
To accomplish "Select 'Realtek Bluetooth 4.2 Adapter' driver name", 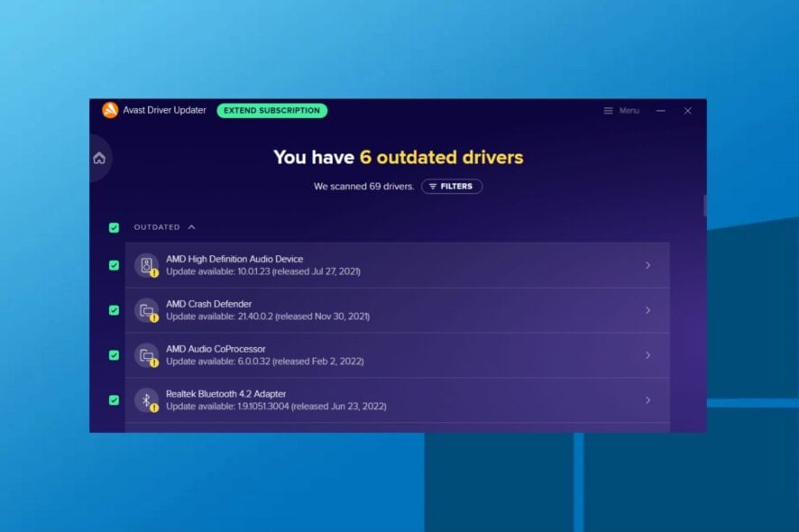I will pyautogui.click(x=225, y=393).
